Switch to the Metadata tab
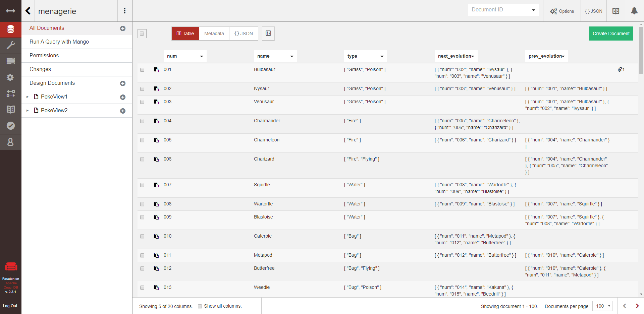This screenshot has width=644, height=314. click(214, 34)
